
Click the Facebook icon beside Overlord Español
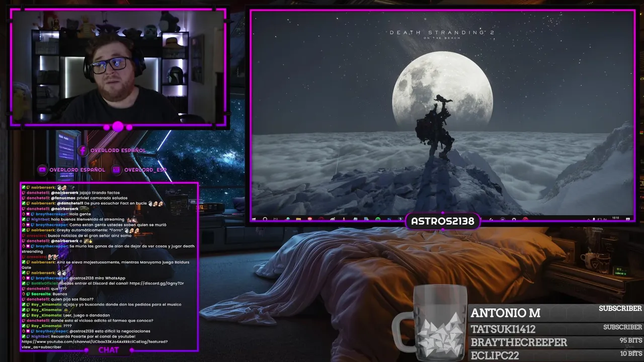pyautogui.click(x=83, y=150)
